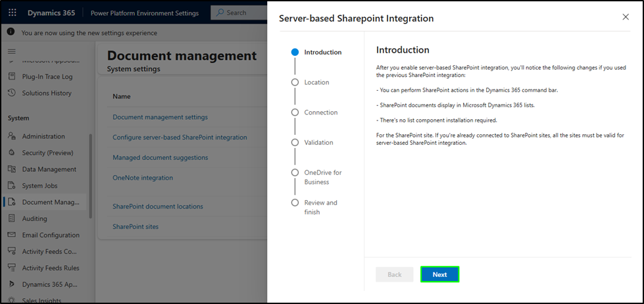Click the System Jobs sidebar icon
Screen dimensions: 644x304
(x=12, y=186)
